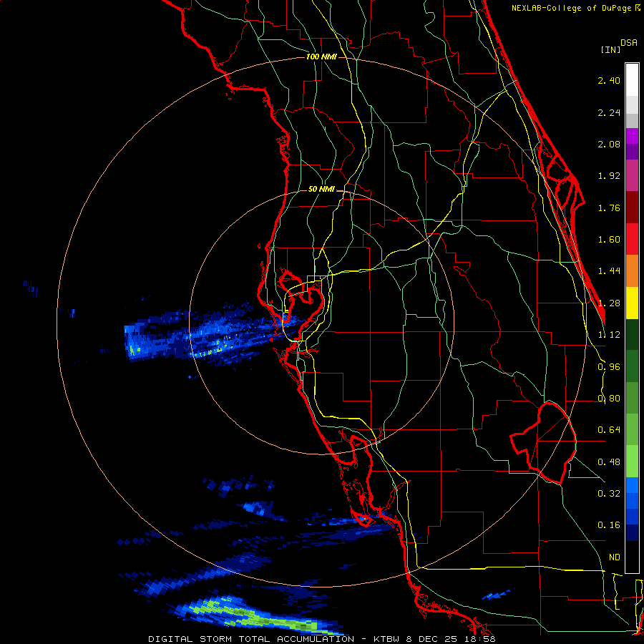Click the 100 NMI range ring label

pyautogui.click(x=321, y=57)
